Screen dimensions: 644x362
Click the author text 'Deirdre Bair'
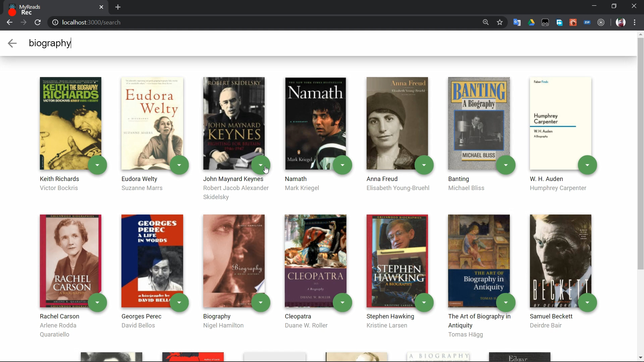click(x=546, y=325)
